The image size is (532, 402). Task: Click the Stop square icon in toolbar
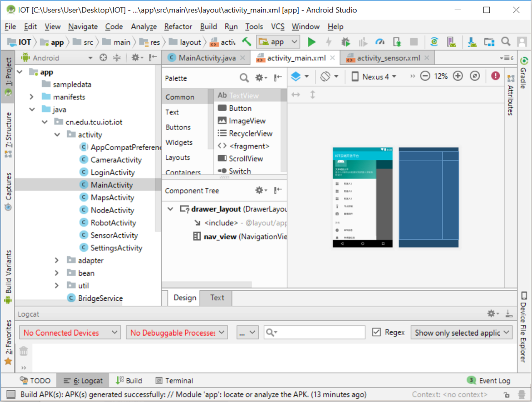click(x=414, y=42)
